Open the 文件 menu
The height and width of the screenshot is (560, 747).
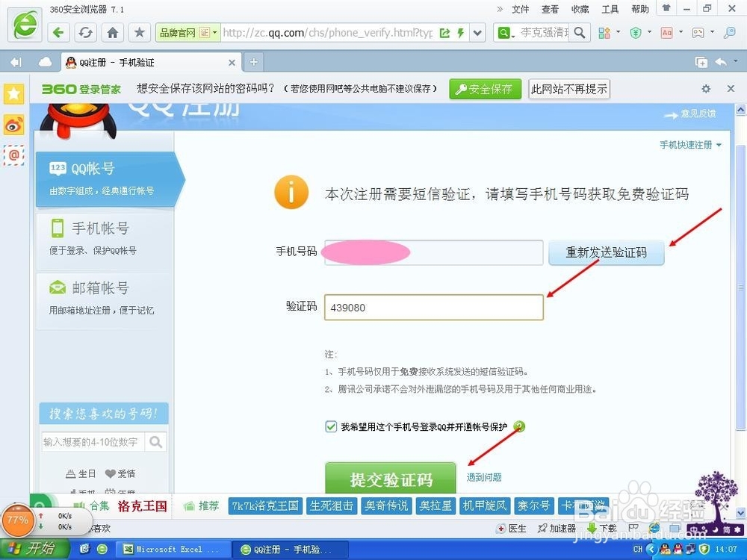pos(520,9)
